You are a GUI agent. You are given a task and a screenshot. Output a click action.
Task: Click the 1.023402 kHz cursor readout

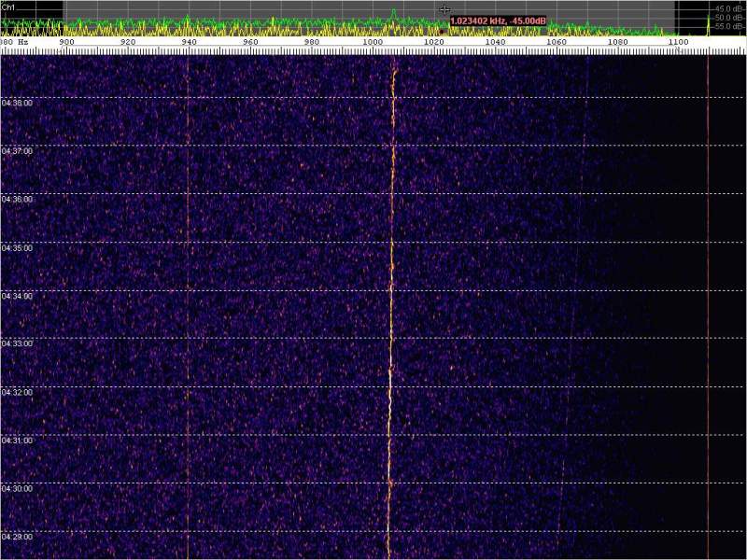[498, 21]
